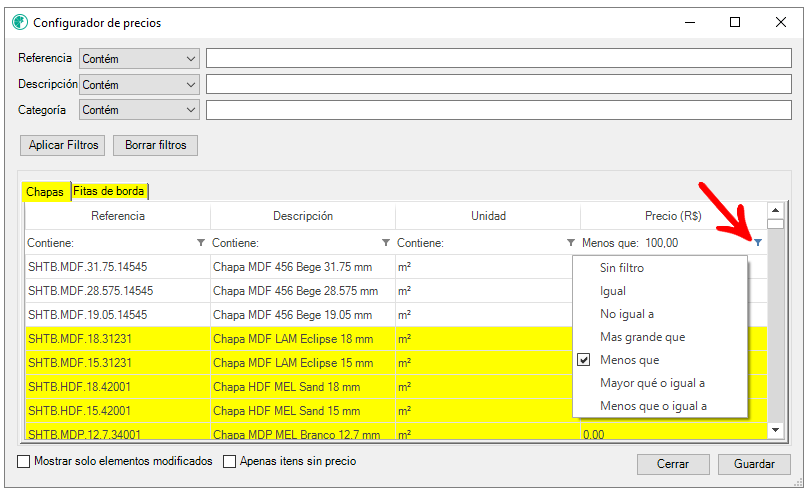
Task: Open the Categoría condition dropdown
Action: coord(140,110)
